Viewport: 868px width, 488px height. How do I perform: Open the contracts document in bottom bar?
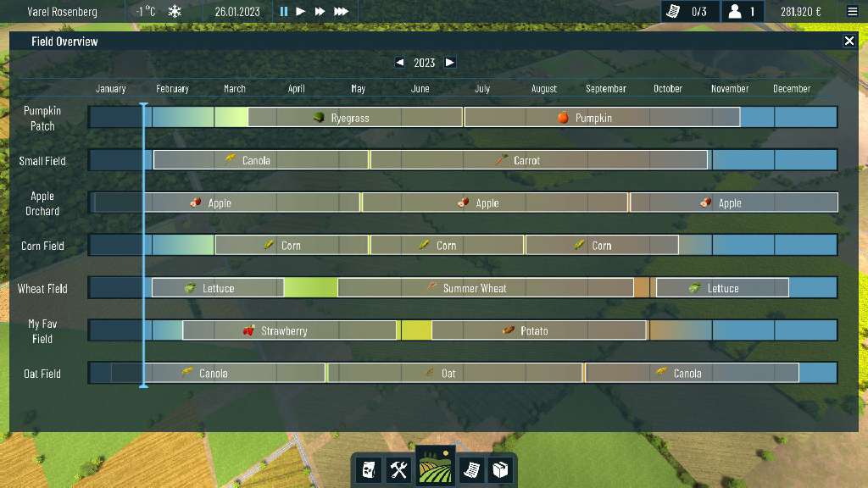(x=470, y=470)
